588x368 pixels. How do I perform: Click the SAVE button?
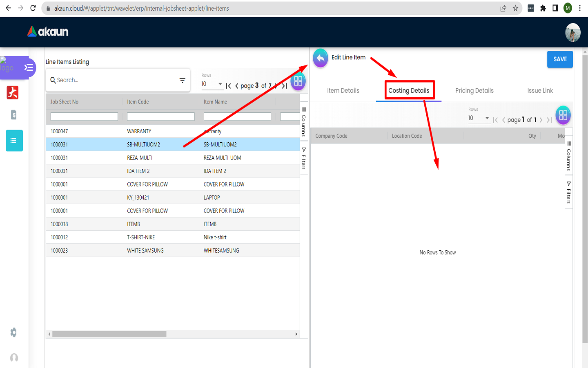coord(560,59)
